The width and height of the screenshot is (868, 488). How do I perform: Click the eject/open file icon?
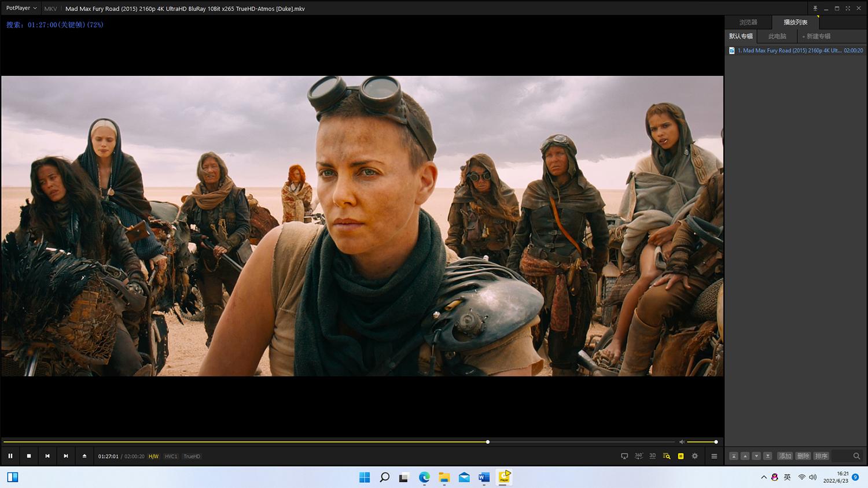click(x=84, y=456)
